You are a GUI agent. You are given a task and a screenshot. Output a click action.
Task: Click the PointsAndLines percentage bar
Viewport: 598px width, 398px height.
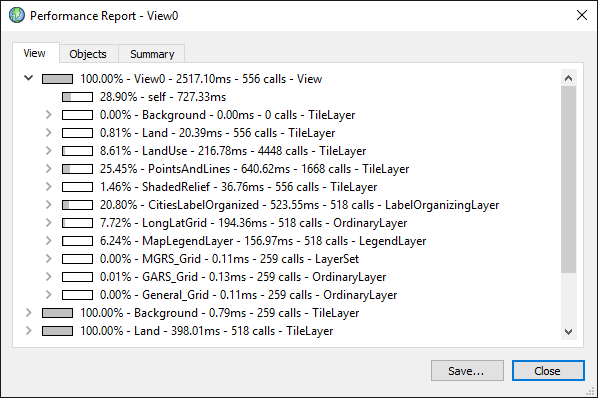click(x=77, y=169)
